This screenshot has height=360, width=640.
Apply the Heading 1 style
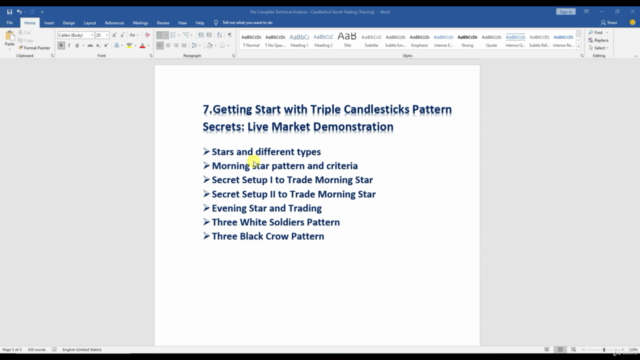pos(299,40)
